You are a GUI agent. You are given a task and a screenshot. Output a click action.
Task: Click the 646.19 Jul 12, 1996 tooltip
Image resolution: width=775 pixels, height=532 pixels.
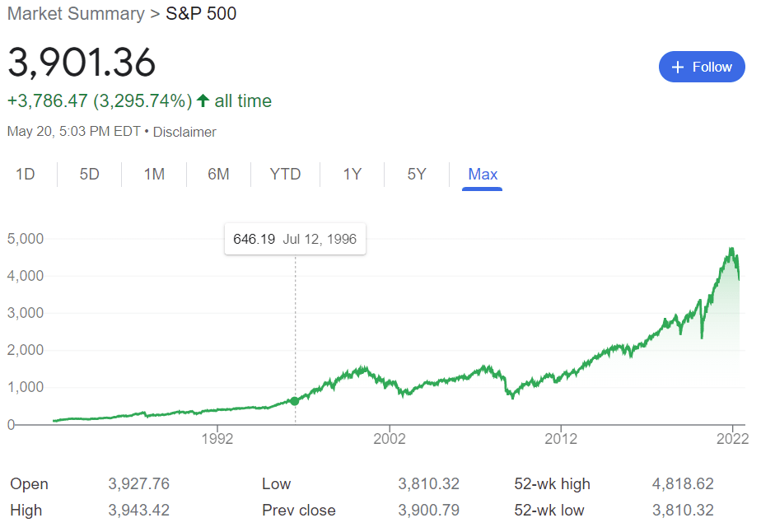[295, 240]
